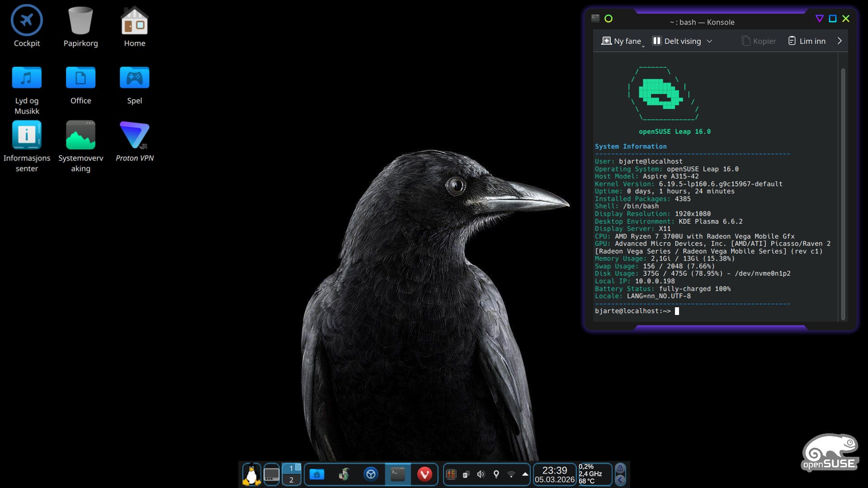Click the volume speaker tray icon
Viewport: 868px width, 488px height.
(481, 474)
